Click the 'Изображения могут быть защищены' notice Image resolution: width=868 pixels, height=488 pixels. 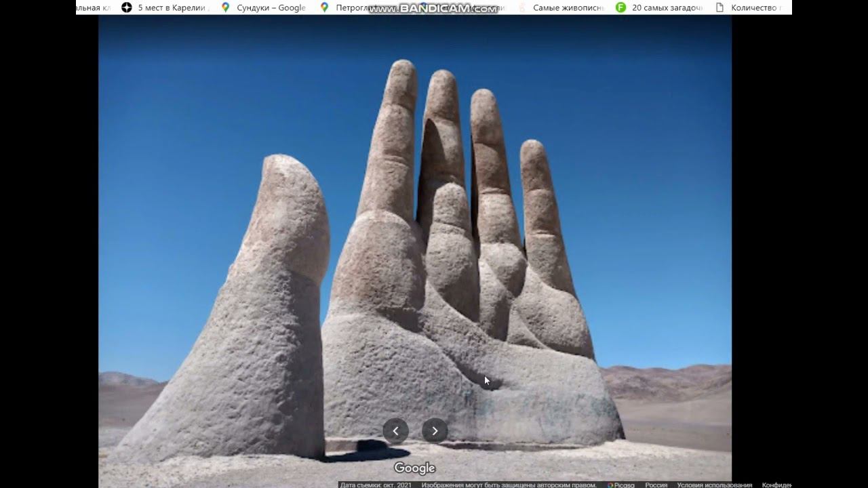[509, 485]
